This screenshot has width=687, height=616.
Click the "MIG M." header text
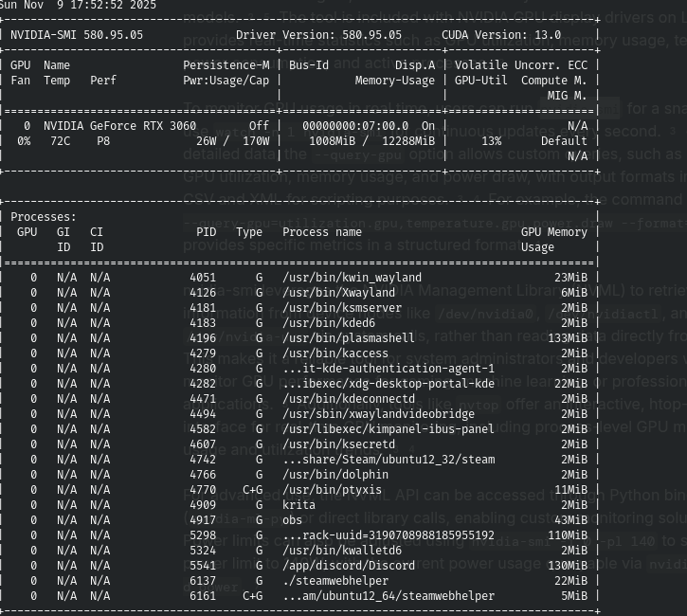568,96
